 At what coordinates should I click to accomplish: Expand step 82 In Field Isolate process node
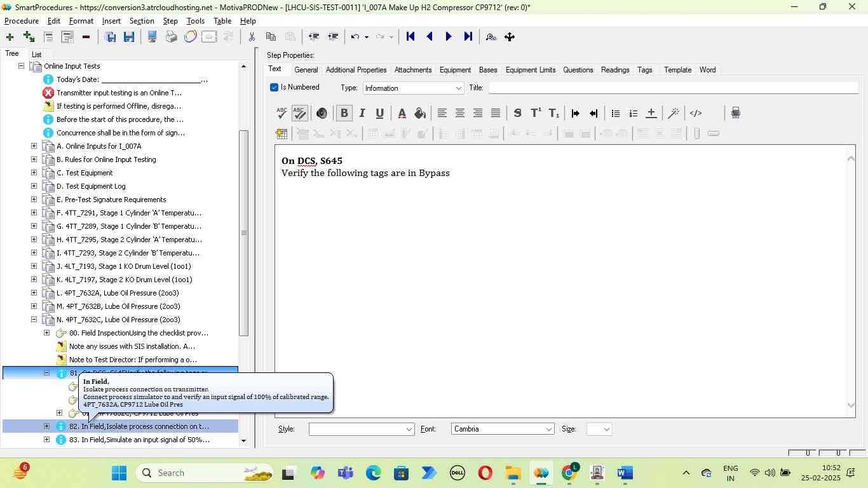pyautogui.click(x=46, y=426)
